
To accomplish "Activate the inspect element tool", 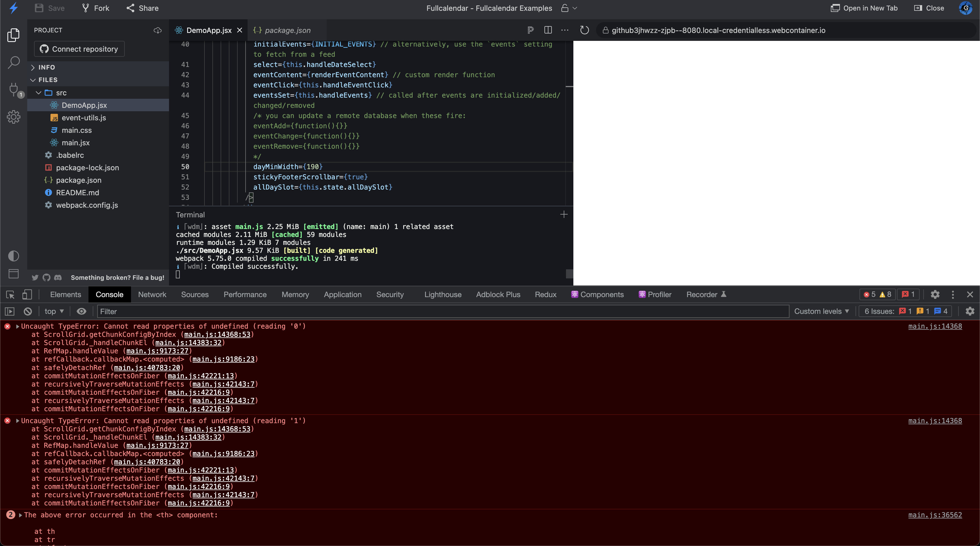I will click(x=10, y=294).
